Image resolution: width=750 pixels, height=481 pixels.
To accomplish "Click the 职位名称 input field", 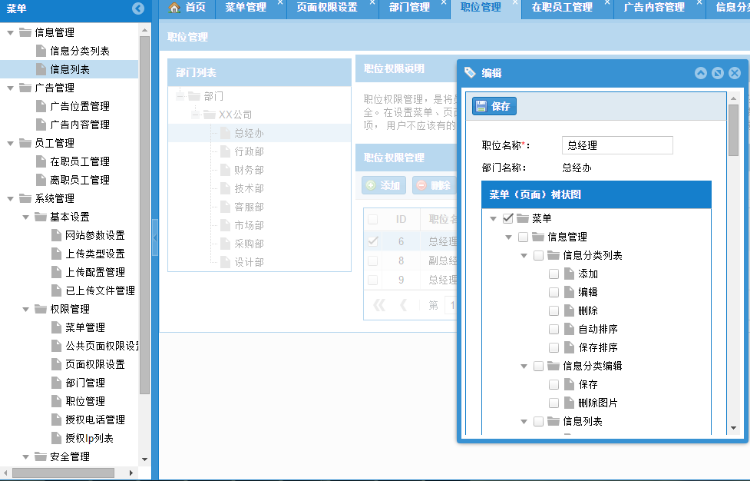I will click(618, 145).
